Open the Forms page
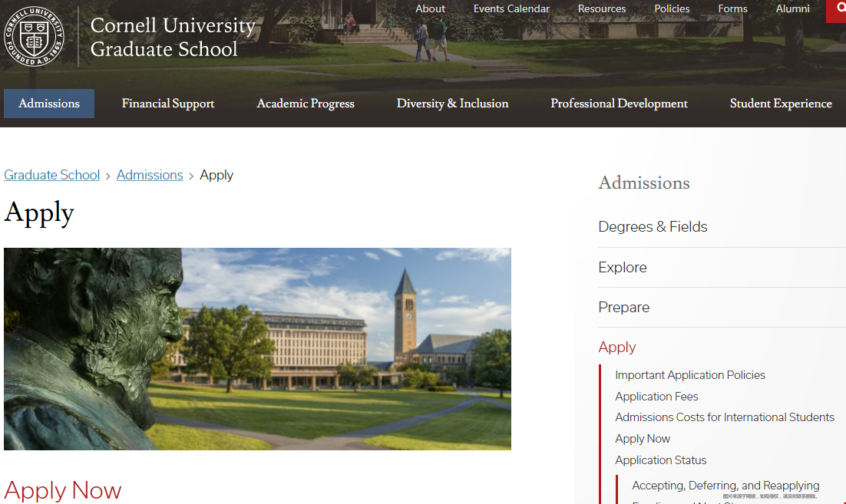 coord(732,8)
